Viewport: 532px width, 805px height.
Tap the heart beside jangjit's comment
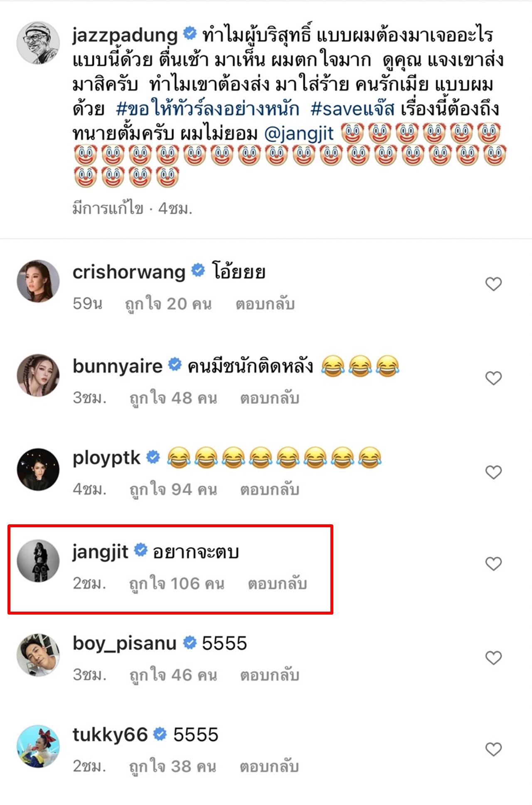[493, 563]
